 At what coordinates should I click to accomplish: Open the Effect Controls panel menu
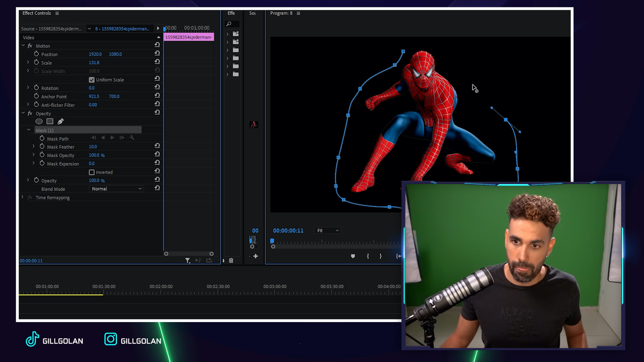click(57, 13)
